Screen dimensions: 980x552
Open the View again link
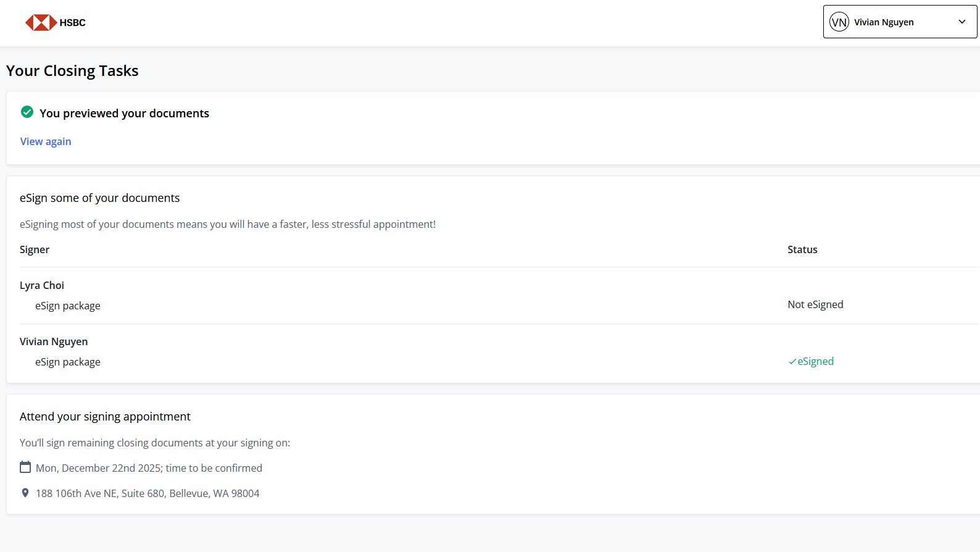[46, 141]
